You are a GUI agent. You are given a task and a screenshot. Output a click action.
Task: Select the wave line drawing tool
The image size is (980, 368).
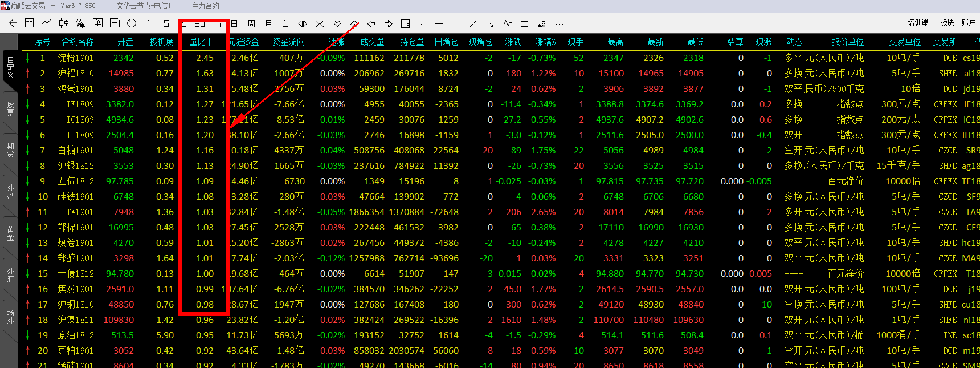[x=508, y=23]
